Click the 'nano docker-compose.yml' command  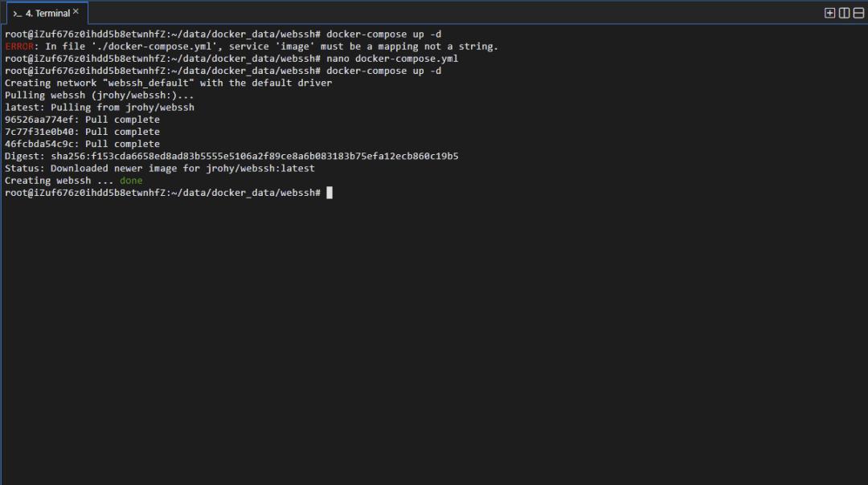point(392,59)
